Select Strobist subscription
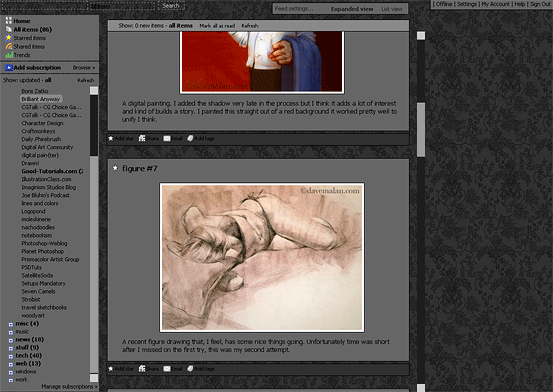 (31, 299)
